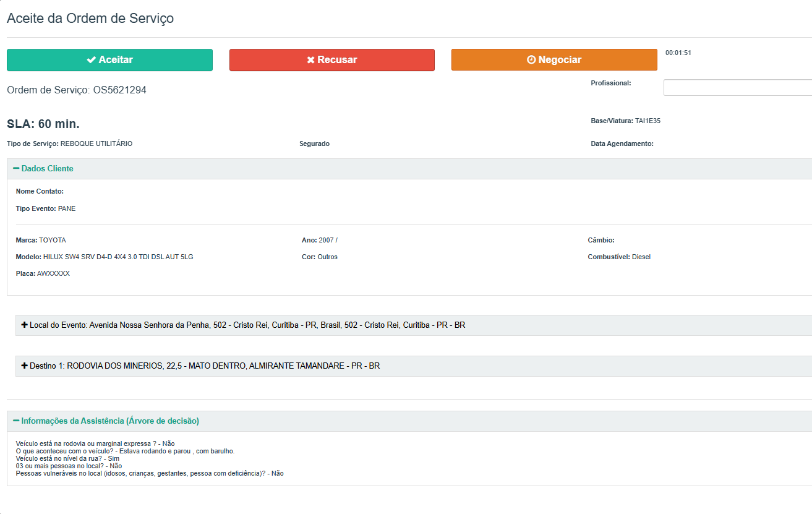Expand the Local do Evento address panel
This screenshot has width=812, height=514.
tap(247, 325)
